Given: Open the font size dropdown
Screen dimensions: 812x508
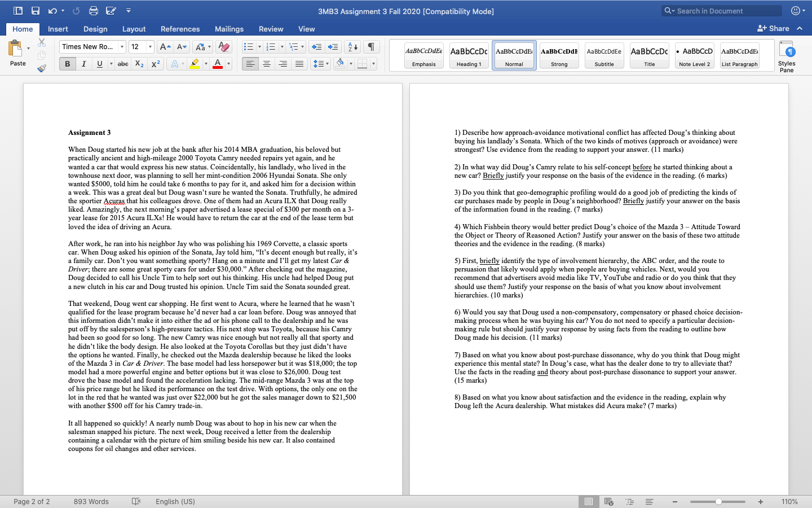Looking at the screenshot, I should click(x=150, y=47).
